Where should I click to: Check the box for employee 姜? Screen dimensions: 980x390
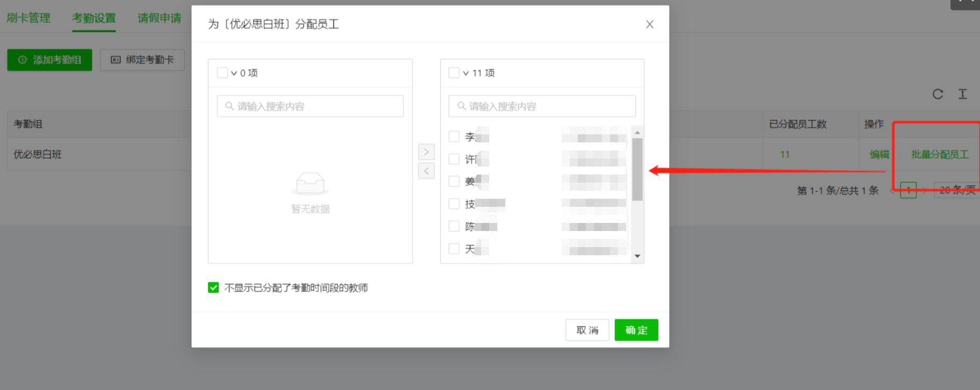coord(454,181)
